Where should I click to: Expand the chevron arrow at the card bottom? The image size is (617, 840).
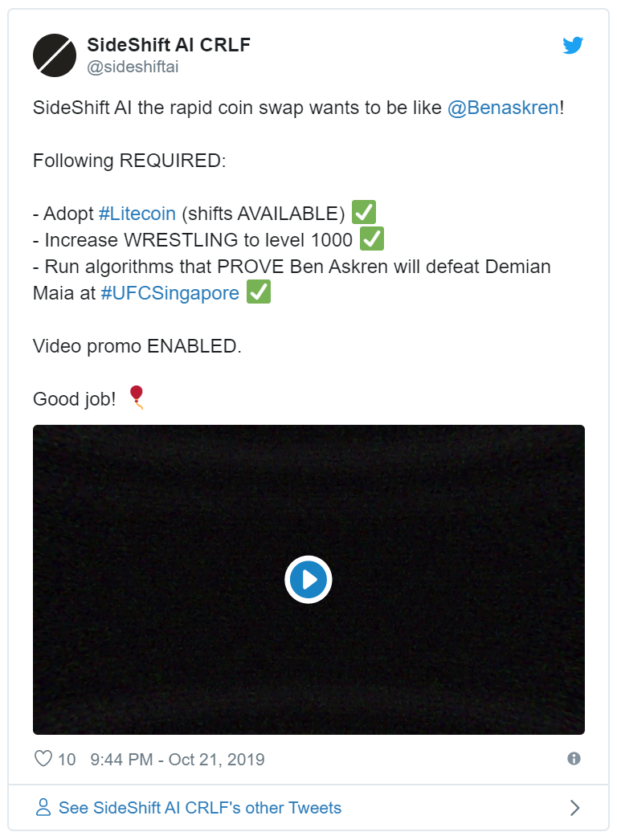click(x=574, y=807)
